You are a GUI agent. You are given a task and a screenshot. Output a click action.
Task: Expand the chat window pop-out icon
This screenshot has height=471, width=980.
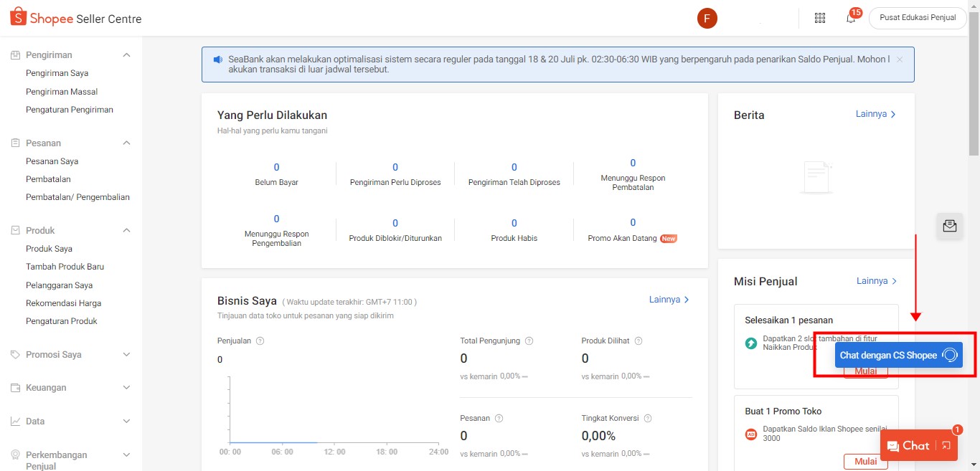pos(946,446)
